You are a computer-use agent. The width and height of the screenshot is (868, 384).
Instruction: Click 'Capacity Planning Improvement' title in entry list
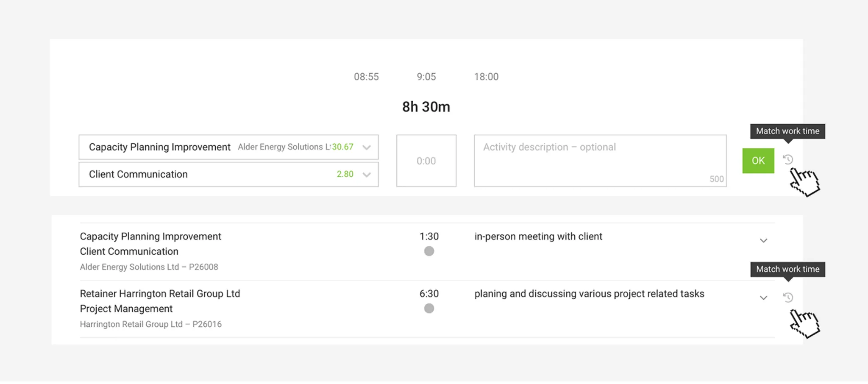point(150,237)
